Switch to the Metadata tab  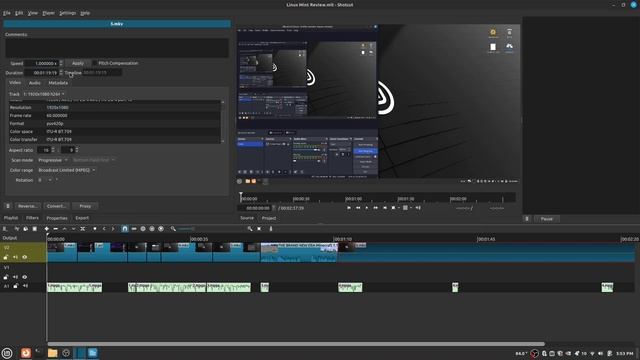58,83
